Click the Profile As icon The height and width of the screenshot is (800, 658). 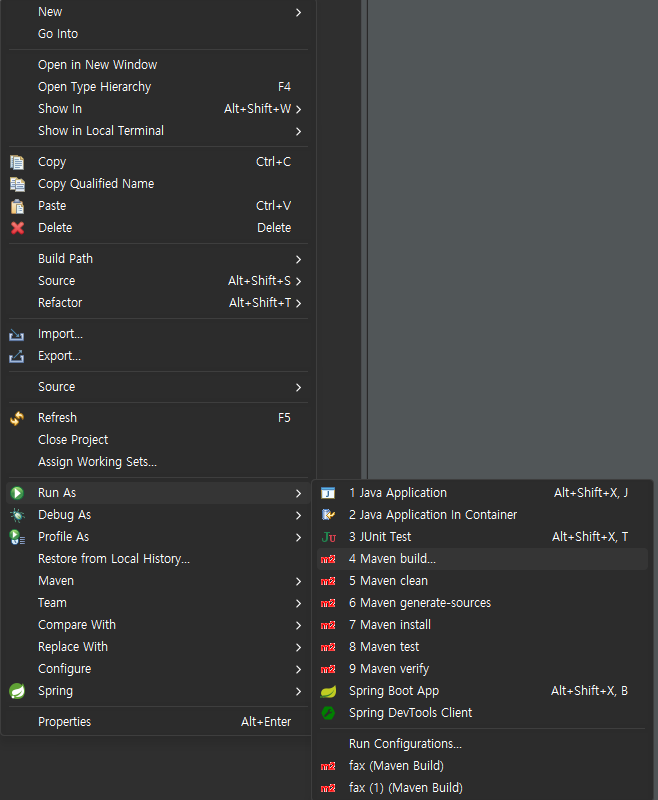pyautogui.click(x=17, y=537)
